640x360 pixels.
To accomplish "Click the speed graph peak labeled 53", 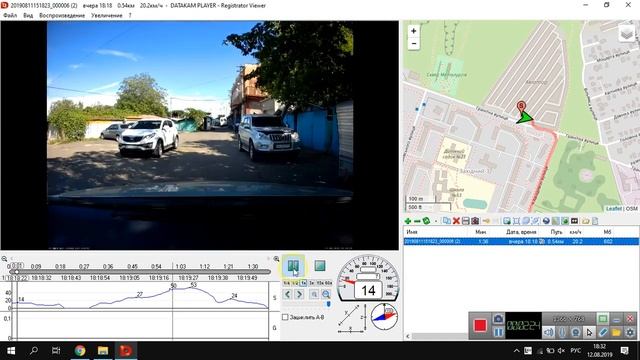I will 194,285.
